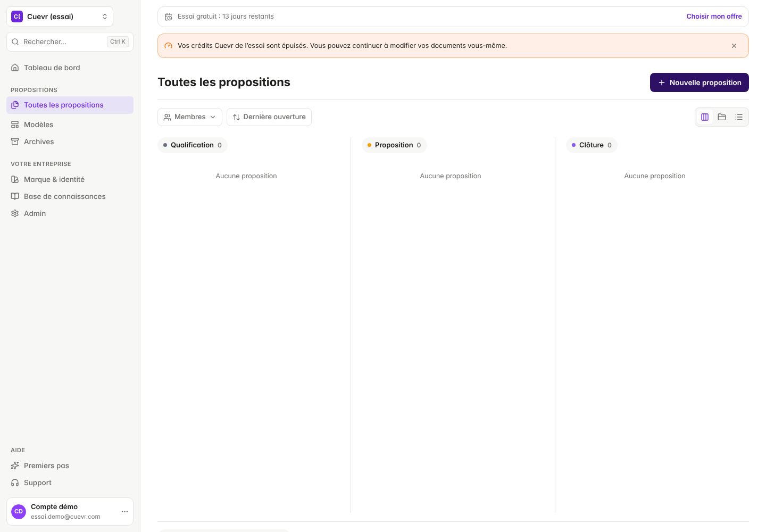Viewport: 766px width, 532px height.
Task: Open the Admin settings page
Action: point(70,213)
